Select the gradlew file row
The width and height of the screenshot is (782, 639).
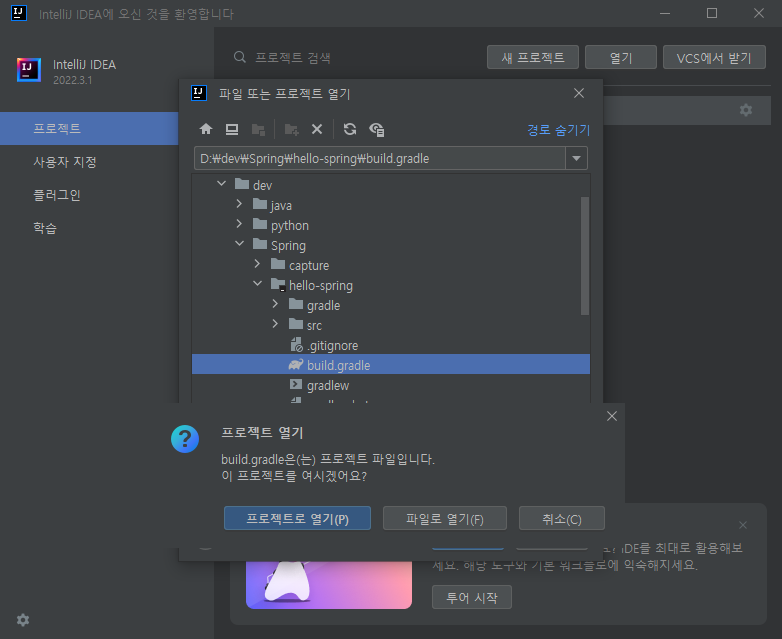pos(391,385)
